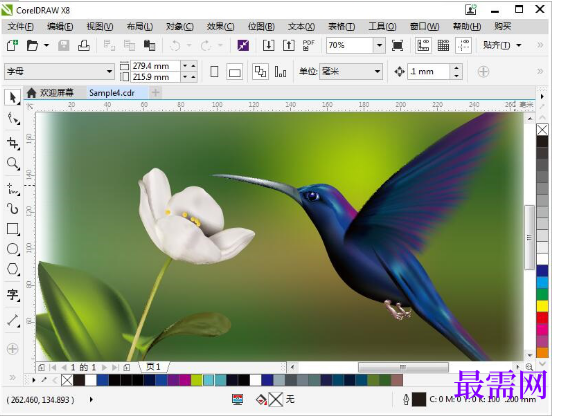Toggle Show Grid button
The image size is (566, 416).
[443, 45]
